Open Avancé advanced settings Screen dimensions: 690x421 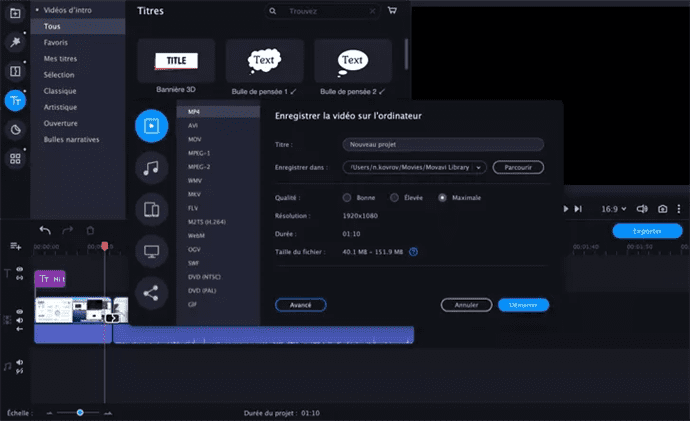301,305
